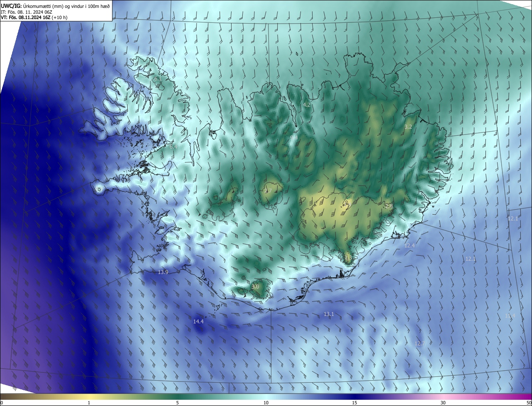
Task: Click the 'VT: Fös. 08.11.2024 16Z (+10 h)' line
Action: tap(34, 17)
